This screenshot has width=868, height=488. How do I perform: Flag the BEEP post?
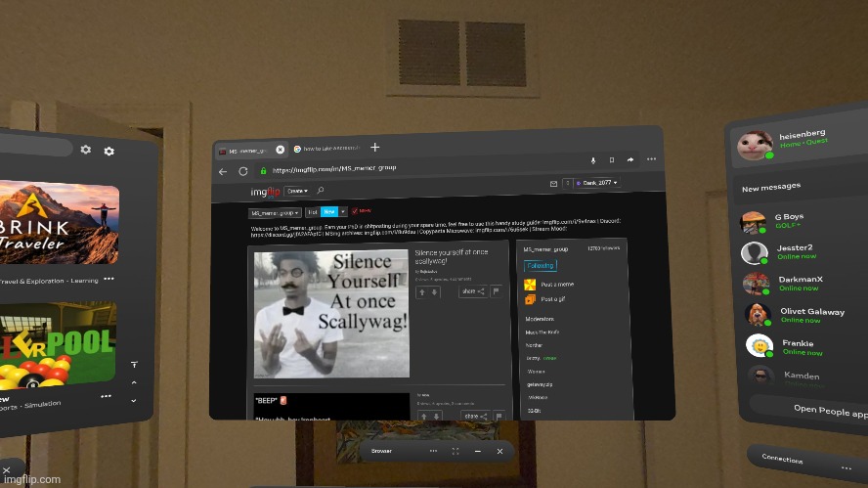(499, 416)
